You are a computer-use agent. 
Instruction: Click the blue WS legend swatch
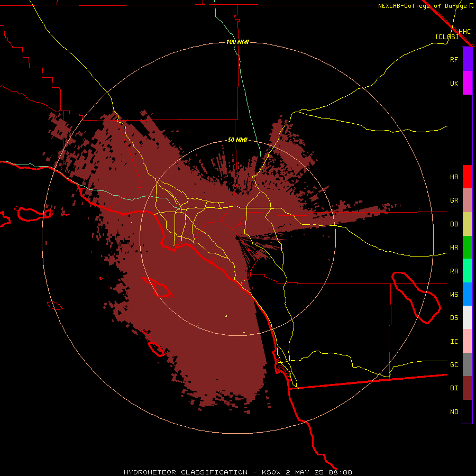pyautogui.click(x=467, y=294)
